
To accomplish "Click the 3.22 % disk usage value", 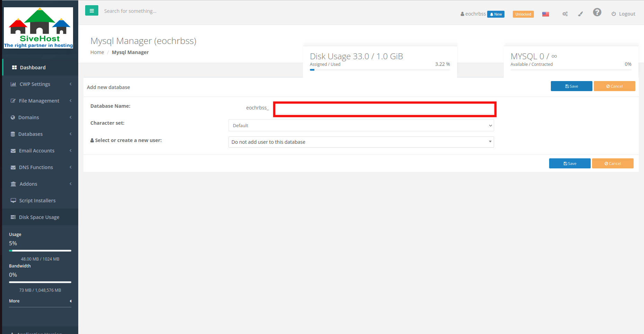I will tap(442, 64).
